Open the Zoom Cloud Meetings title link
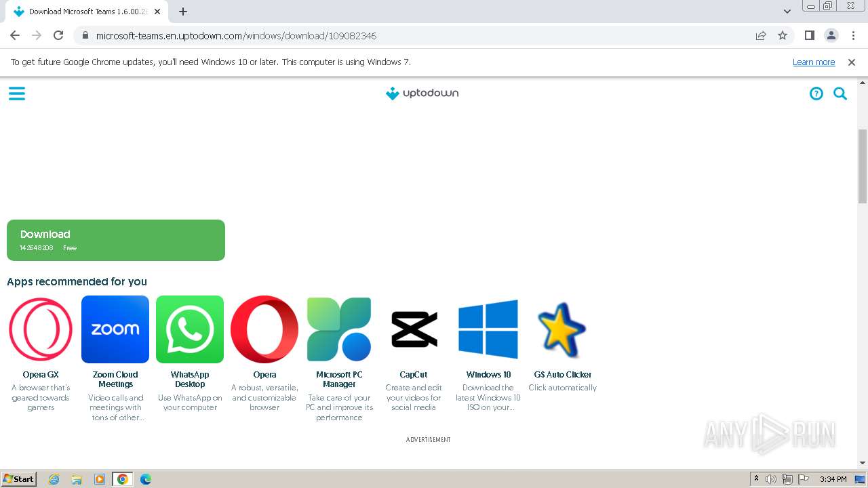This screenshot has height=488, width=868. pos(115,379)
